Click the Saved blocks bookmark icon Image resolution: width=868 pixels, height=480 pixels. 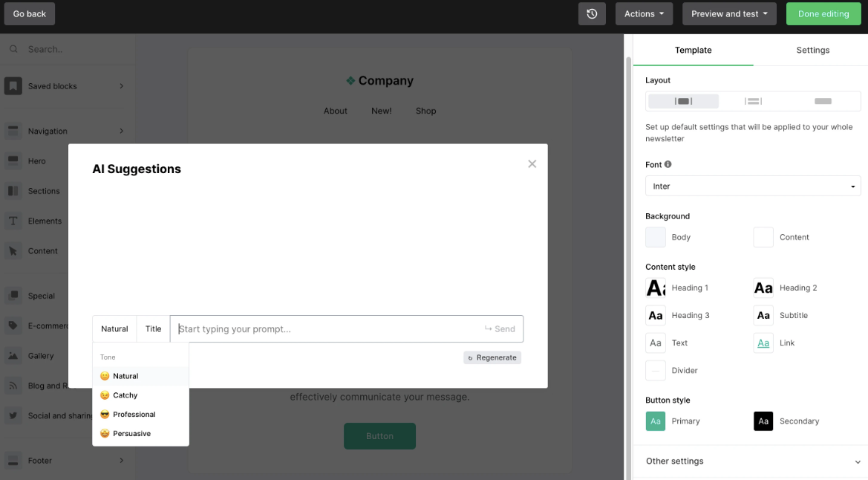13,86
